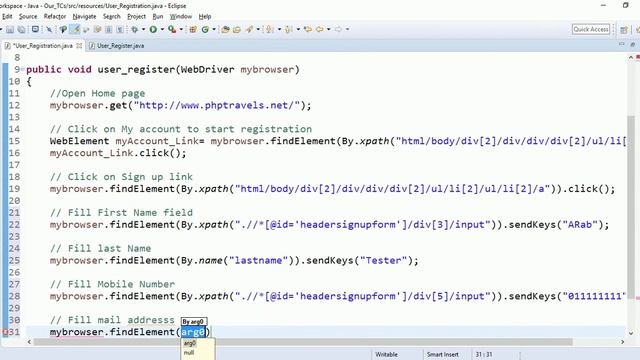Open the Forward history dropdown arrow
640x360 pixels.
pos(347,29)
